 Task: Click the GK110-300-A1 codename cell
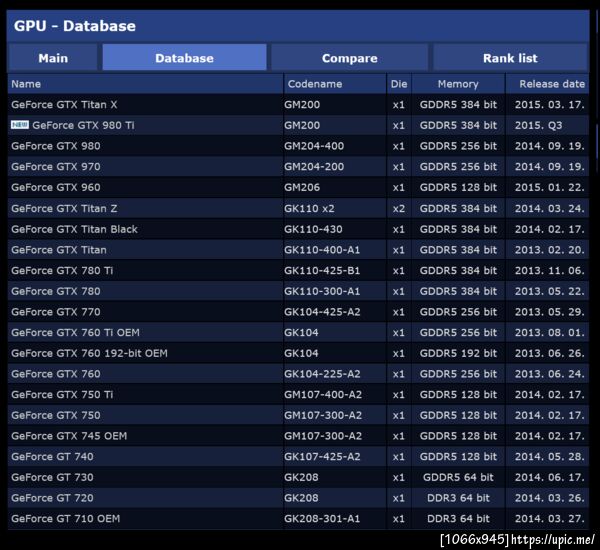(322, 291)
